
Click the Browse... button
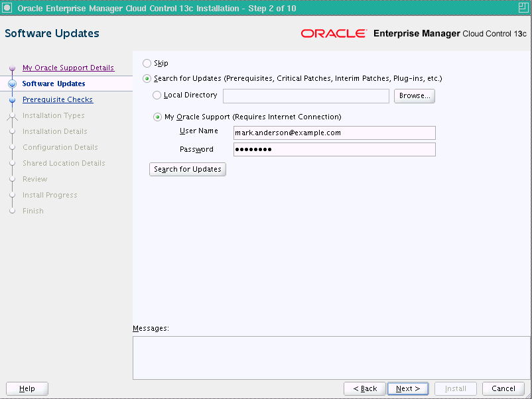(415, 96)
